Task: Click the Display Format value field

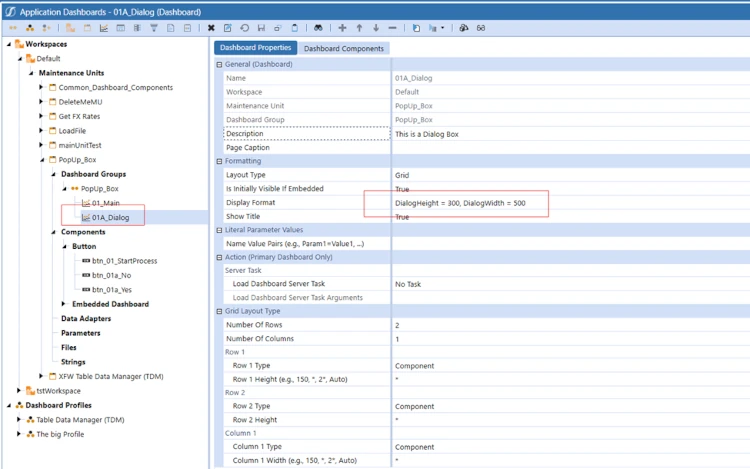Action: [571, 203]
